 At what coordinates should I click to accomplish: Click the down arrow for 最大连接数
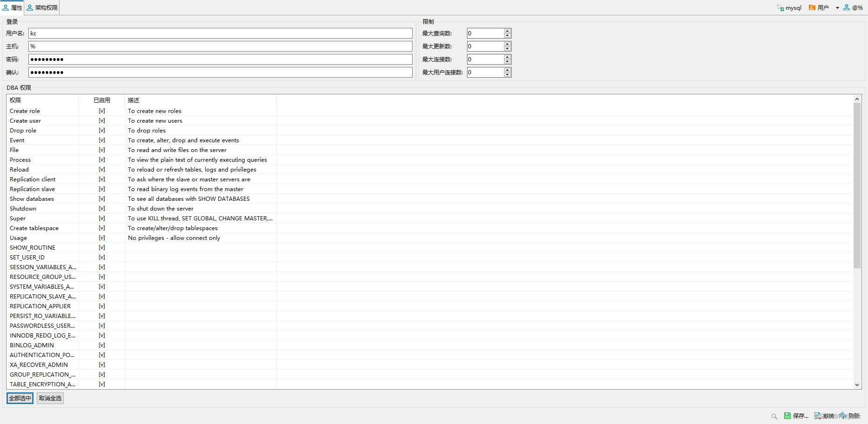tap(507, 61)
